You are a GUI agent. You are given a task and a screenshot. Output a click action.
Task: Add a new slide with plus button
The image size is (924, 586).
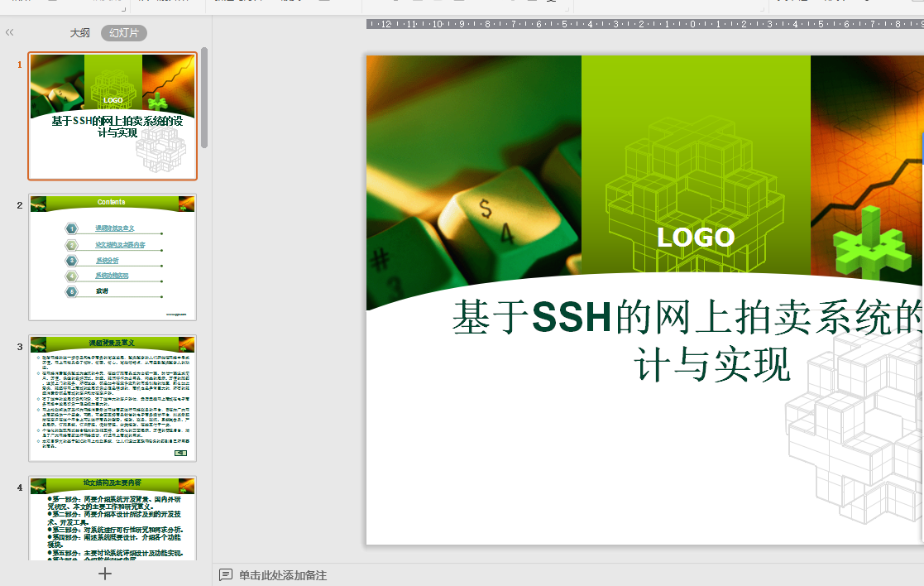click(105, 574)
